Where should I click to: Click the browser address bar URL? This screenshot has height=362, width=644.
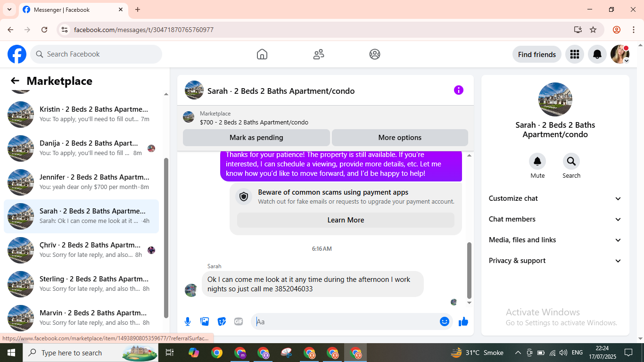point(144,30)
